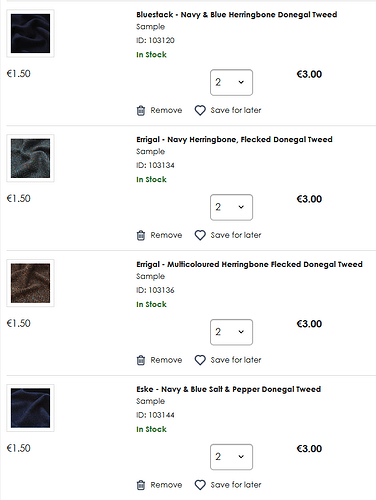Open quantity dropdown for Eske Navy & Blue tweed
The image size is (376, 500).
(x=231, y=457)
